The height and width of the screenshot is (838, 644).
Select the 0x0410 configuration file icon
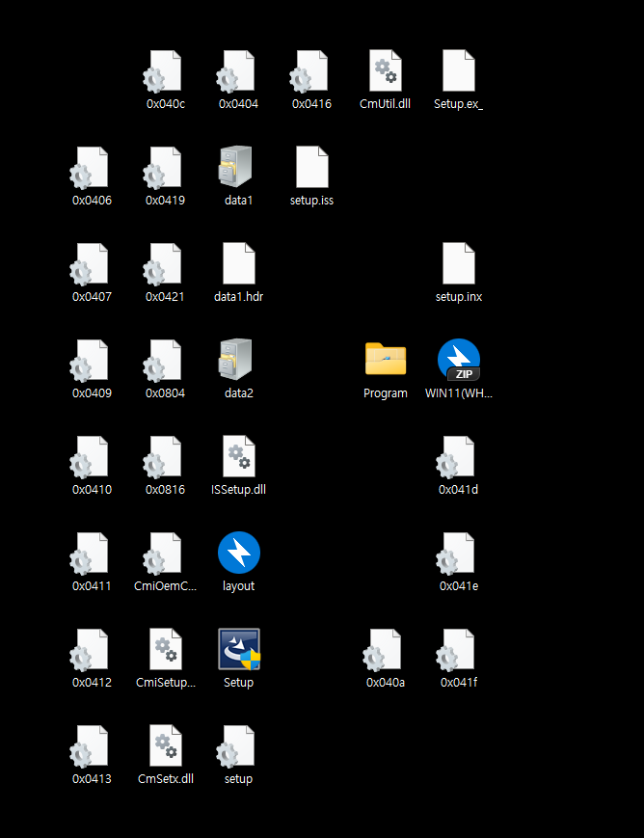click(90, 457)
